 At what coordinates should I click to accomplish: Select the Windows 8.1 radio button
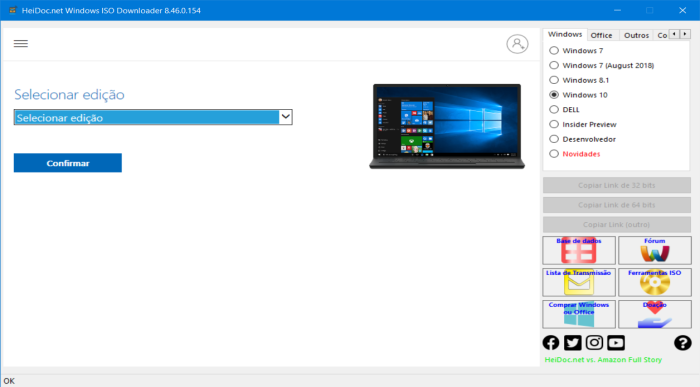(554, 80)
